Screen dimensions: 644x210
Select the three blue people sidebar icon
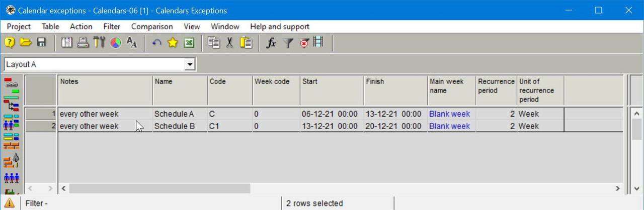11,178
